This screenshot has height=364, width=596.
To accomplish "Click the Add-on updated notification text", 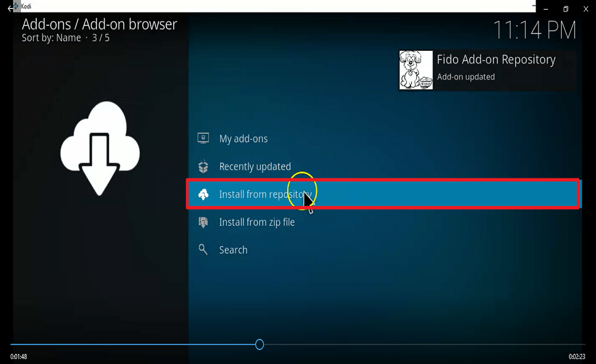I will (465, 77).
